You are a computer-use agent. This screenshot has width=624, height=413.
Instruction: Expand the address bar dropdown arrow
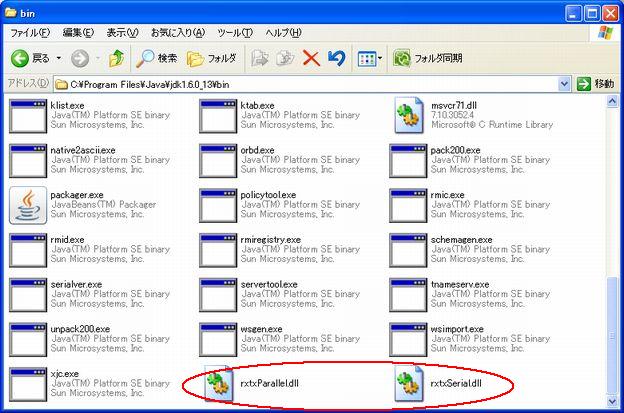pos(564,84)
